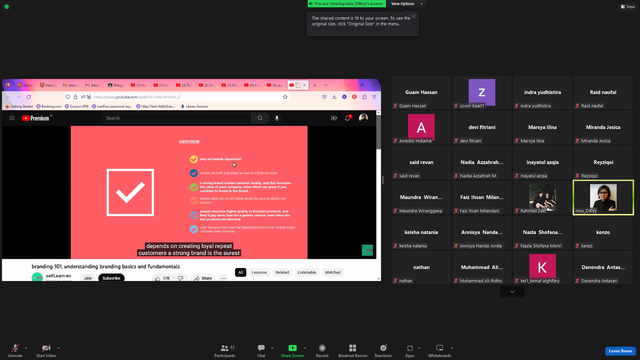Click the green encryption shield icon
Screen dimensions: 640x360
(7, 7)
